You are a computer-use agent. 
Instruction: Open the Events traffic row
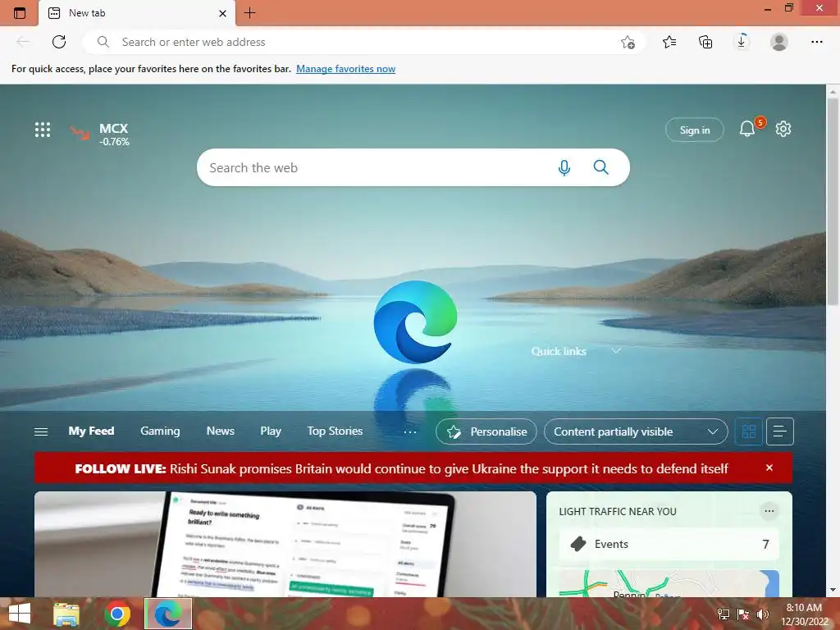pos(669,545)
